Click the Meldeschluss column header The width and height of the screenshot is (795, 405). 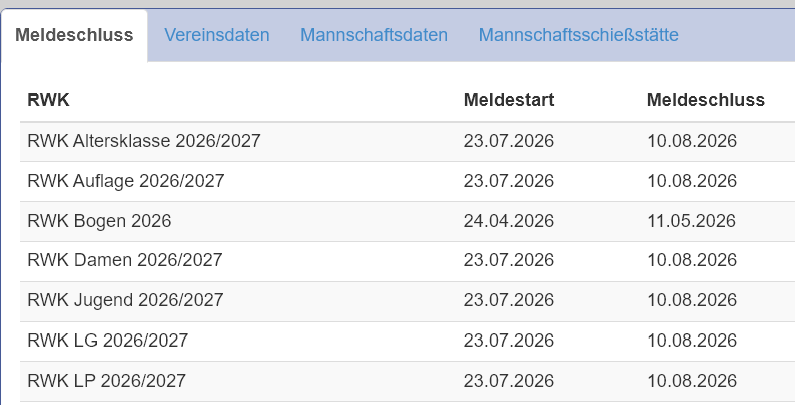(705, 100)
